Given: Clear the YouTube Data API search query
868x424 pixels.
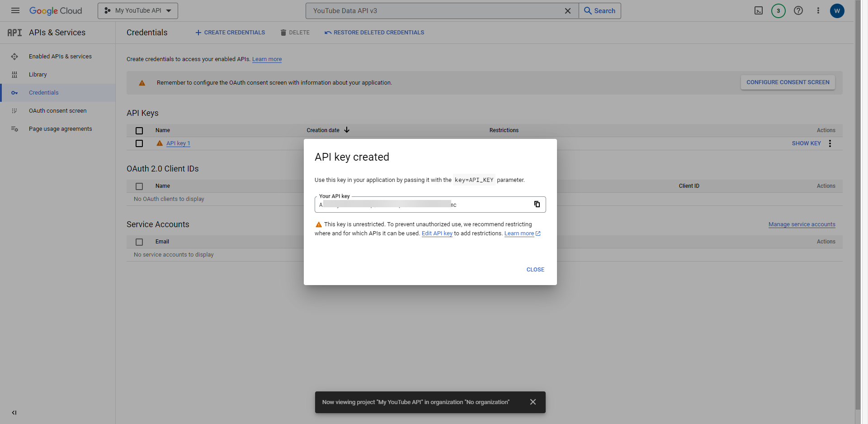Looking at the screenshot, I should coord(568,10).
